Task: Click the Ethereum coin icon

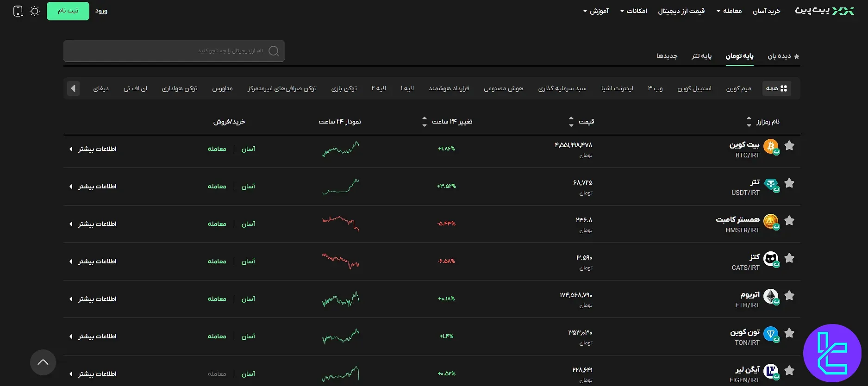Action: pos(771,296)
